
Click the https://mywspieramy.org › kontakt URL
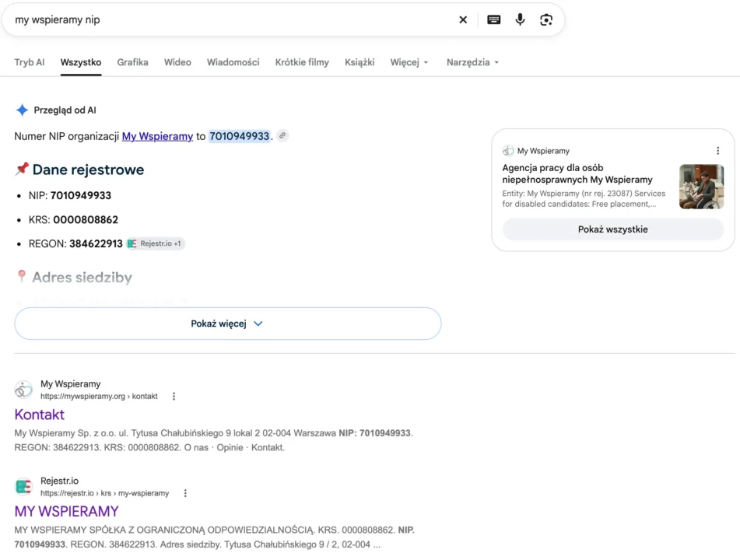99,397
